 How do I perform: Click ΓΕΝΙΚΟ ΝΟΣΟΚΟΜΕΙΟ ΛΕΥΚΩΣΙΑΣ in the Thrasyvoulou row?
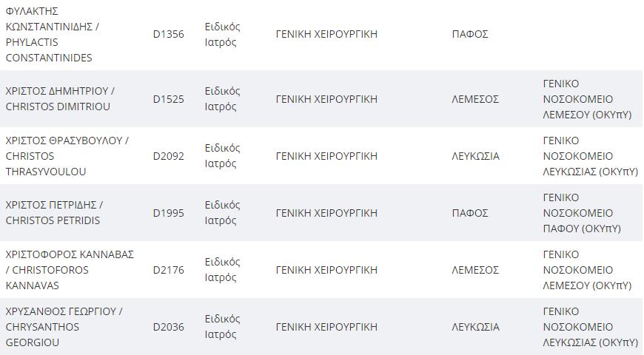[590, 156]
